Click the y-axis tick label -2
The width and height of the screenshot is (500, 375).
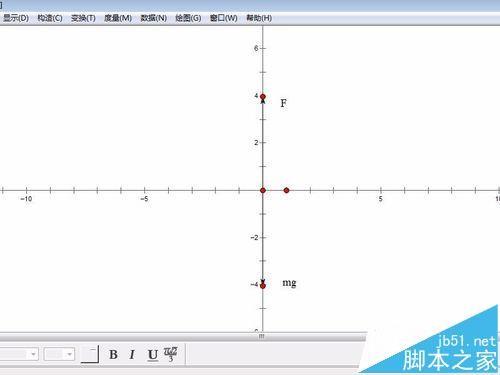click(255, 237)
